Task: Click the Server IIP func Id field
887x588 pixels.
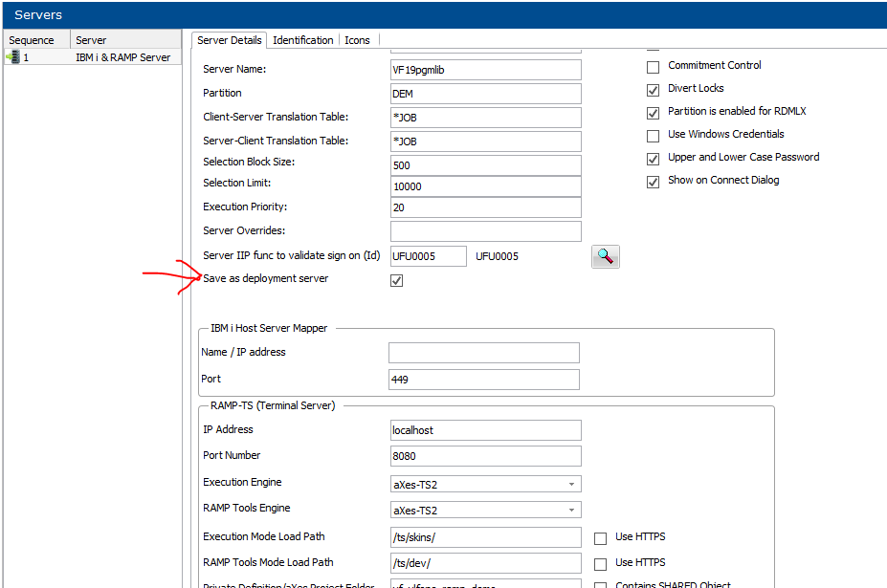Action: point(429,256)
